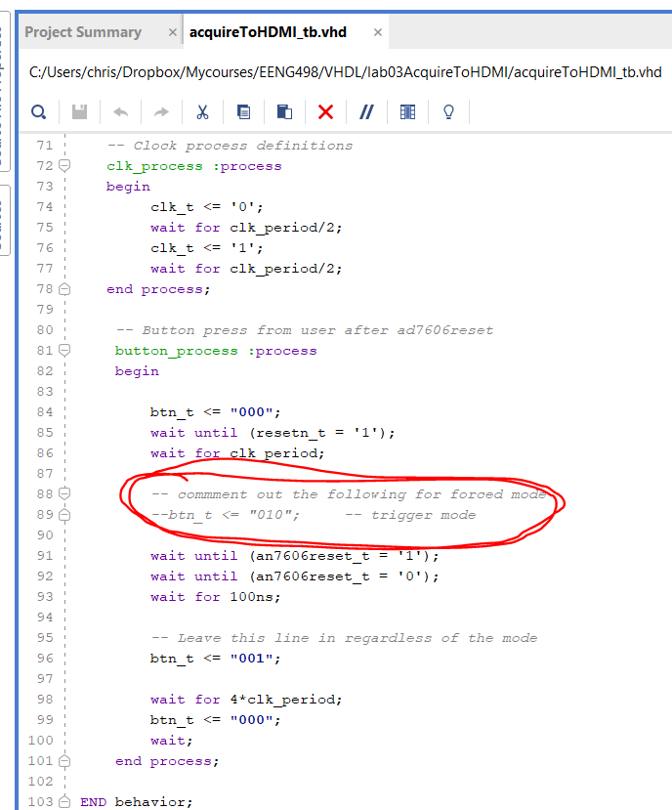Click the 'Button press from user' comment
Image resolution: width=672 pixels, height=810 pixels.
pyautogui.click(x=305, y=330)
